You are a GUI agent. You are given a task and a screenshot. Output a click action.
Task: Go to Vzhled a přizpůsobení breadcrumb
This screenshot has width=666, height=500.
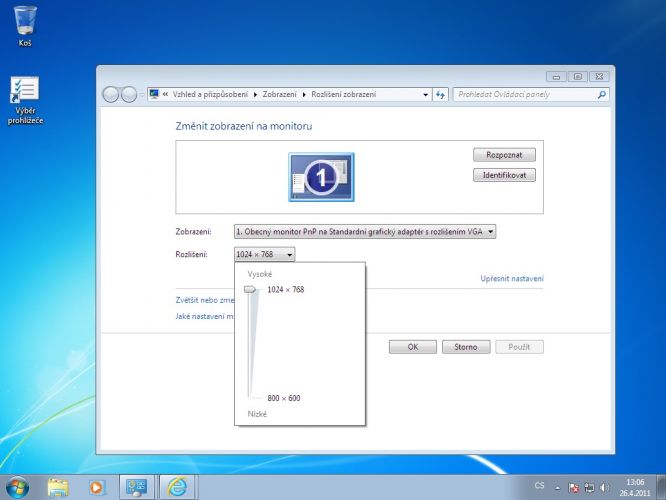(210, 94)
